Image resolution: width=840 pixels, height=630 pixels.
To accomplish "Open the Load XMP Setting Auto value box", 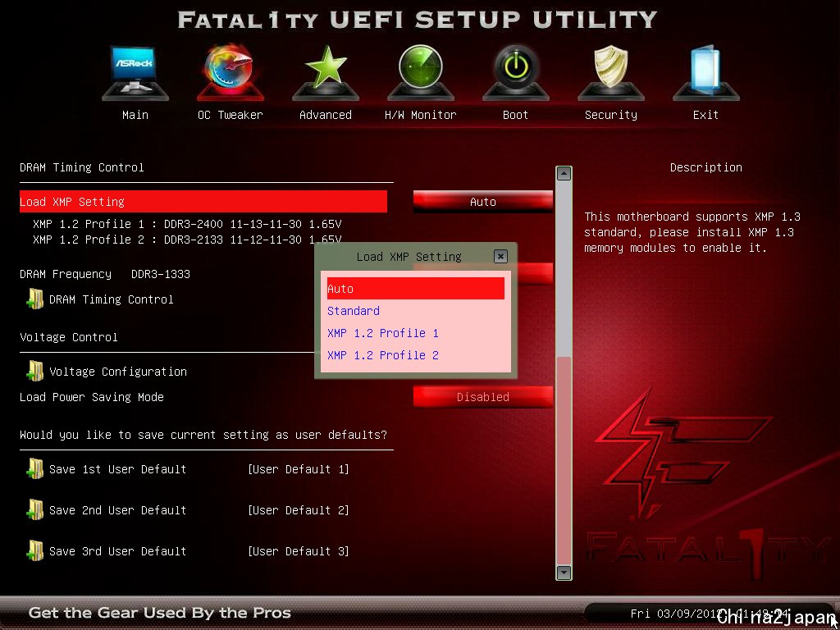I will click(482, 202).
